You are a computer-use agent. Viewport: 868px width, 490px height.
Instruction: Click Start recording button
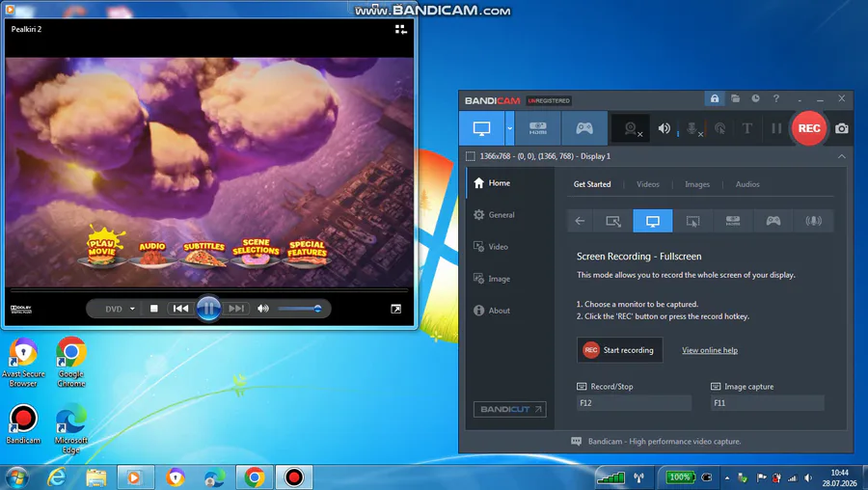619,350
